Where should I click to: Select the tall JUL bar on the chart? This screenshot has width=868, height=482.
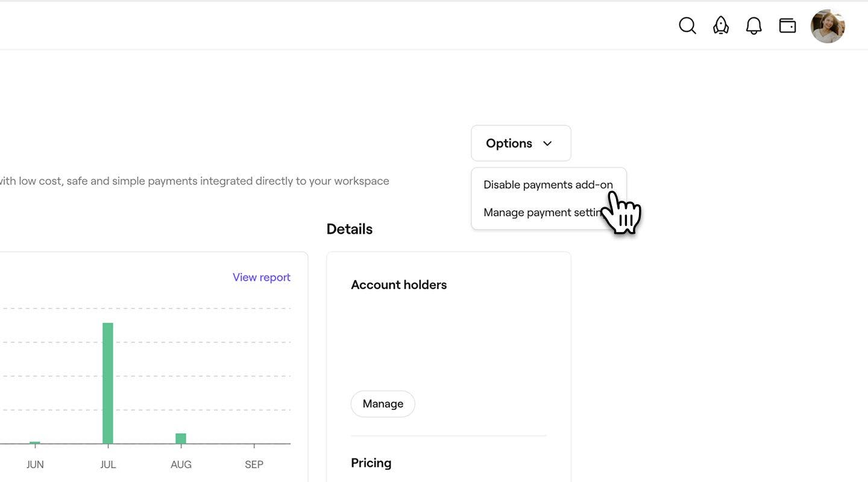(x=109, y=380)
